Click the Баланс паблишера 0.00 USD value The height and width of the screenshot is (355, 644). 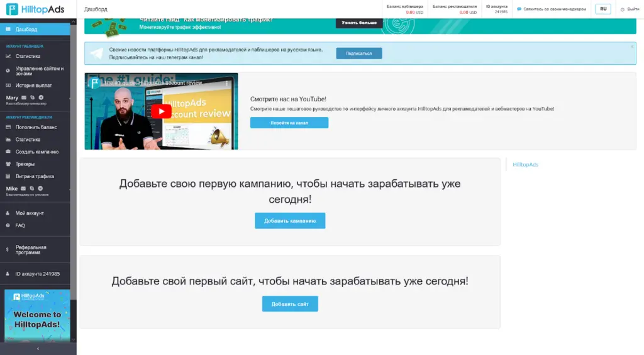[x=414, y=13]
